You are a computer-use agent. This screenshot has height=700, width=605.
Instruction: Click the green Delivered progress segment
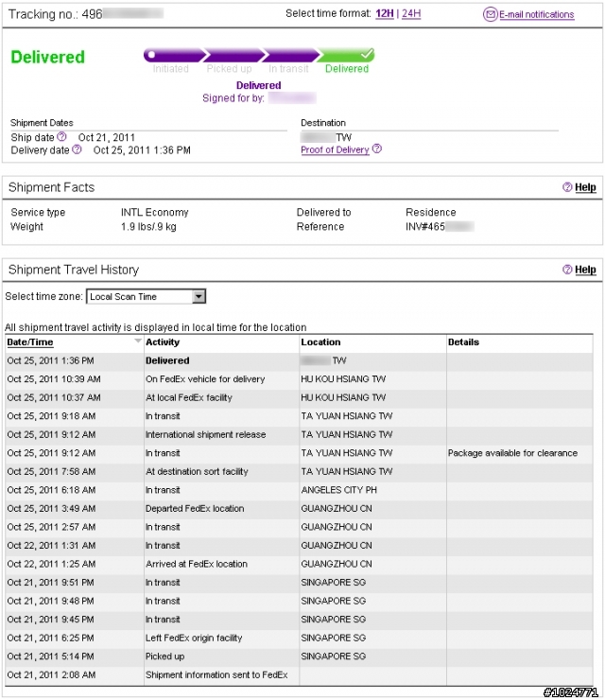pyautogui.click(x=346, y=56)
